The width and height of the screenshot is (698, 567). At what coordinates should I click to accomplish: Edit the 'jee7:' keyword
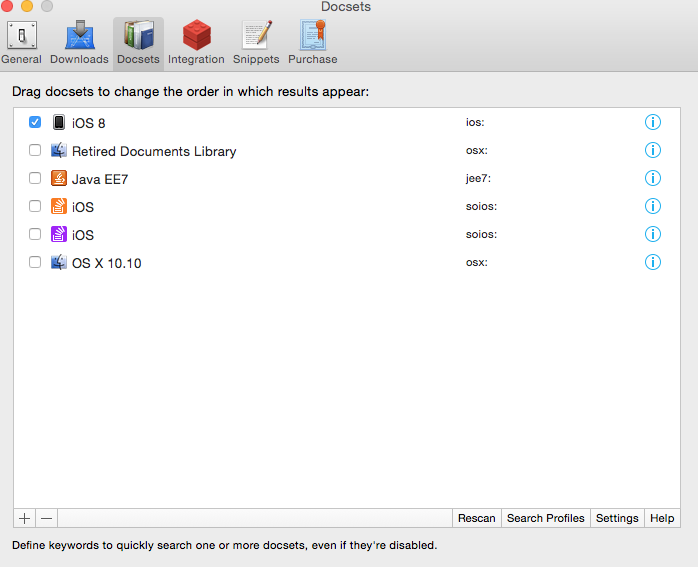tap(478, 178)
